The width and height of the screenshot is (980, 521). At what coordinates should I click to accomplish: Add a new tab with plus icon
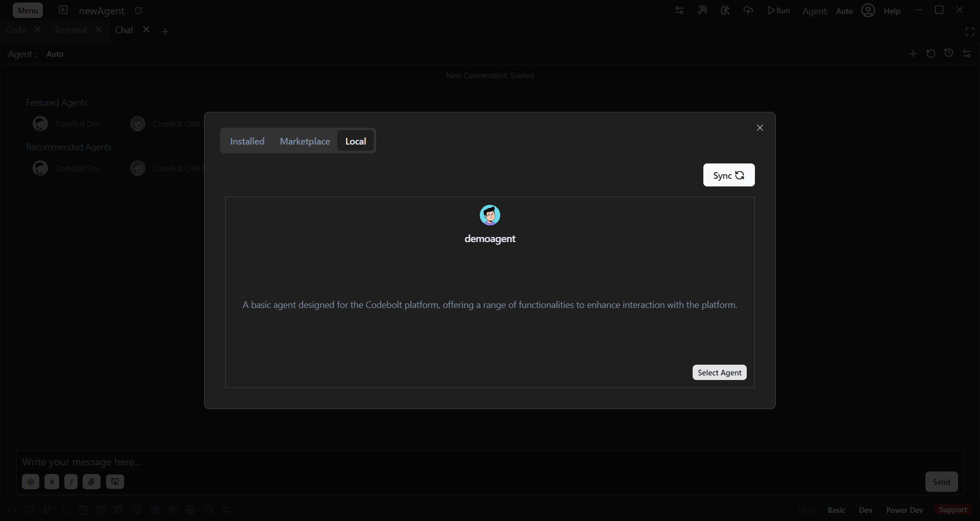point(165,32)
